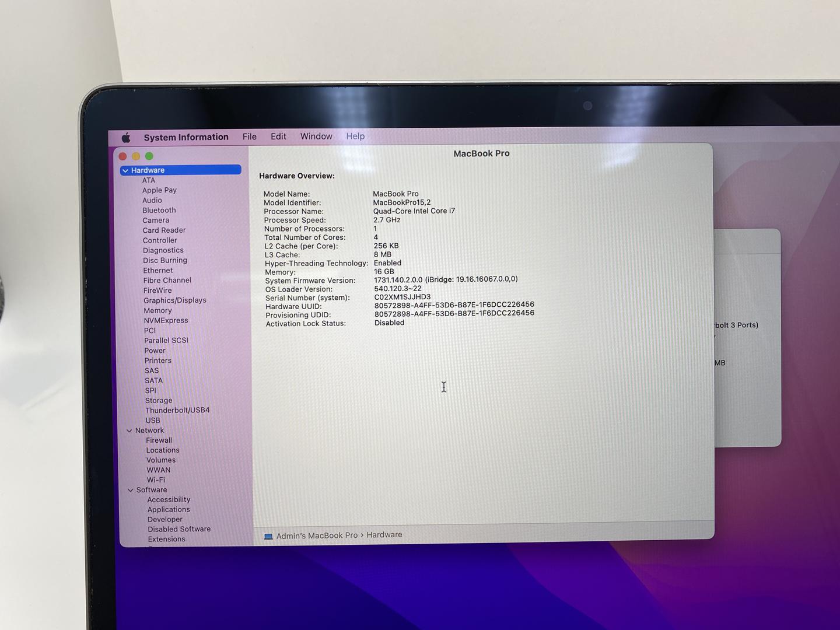Select Power in the sidebar
The height and width of the screenshot is (630, 840).
[155, 351]
